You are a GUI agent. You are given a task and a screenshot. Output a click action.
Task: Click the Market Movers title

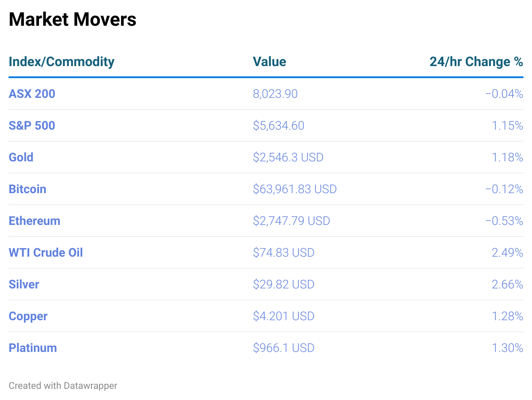73,19
